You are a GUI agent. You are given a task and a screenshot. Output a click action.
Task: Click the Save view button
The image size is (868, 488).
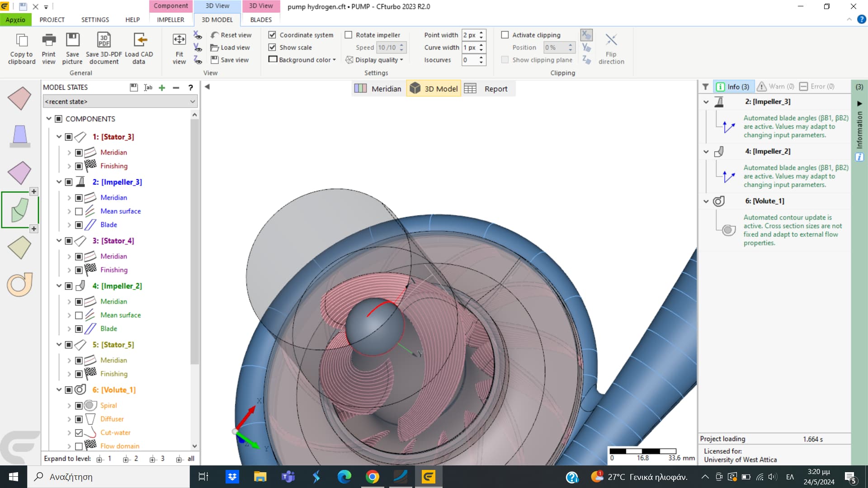[230, 60]
